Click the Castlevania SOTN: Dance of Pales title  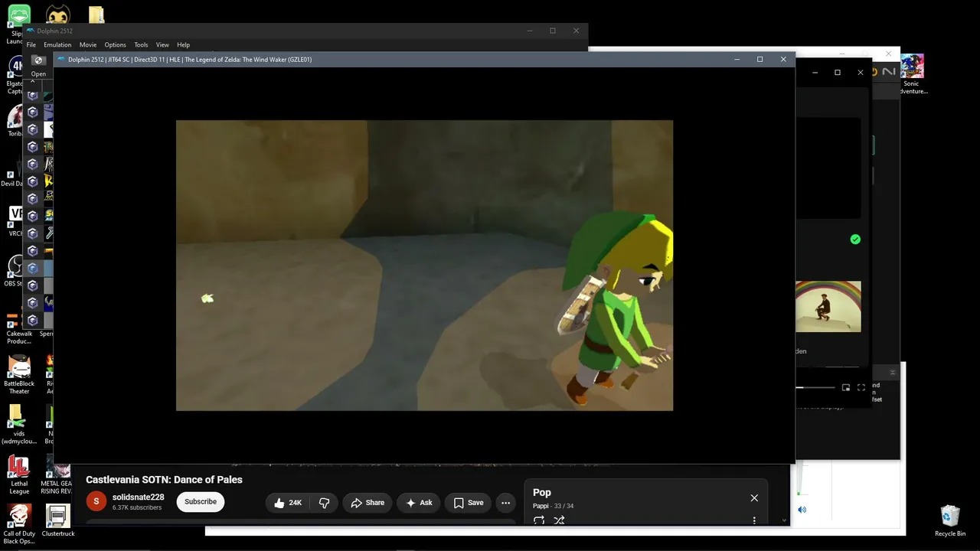pyautogui.click(x=164, y=480)
